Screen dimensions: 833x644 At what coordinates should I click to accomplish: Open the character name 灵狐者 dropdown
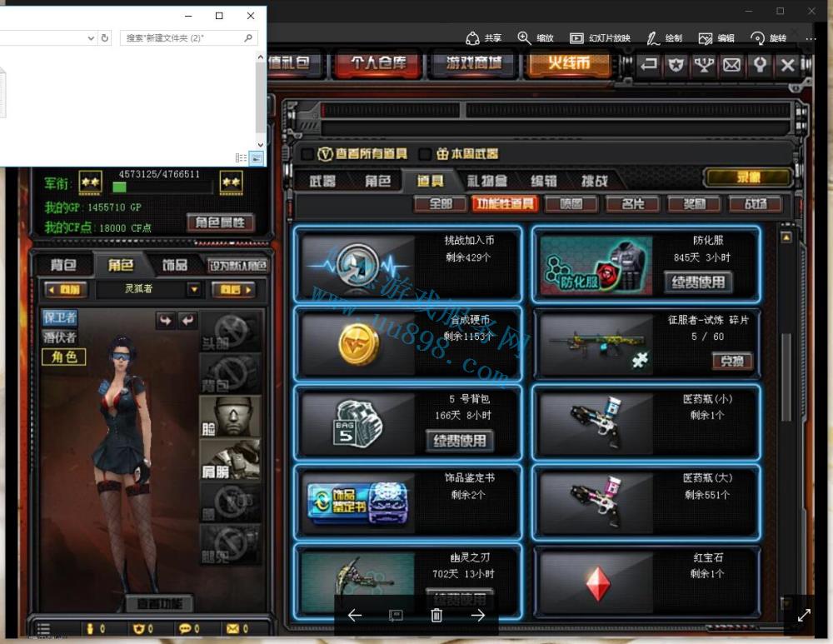tap(194, 290)
